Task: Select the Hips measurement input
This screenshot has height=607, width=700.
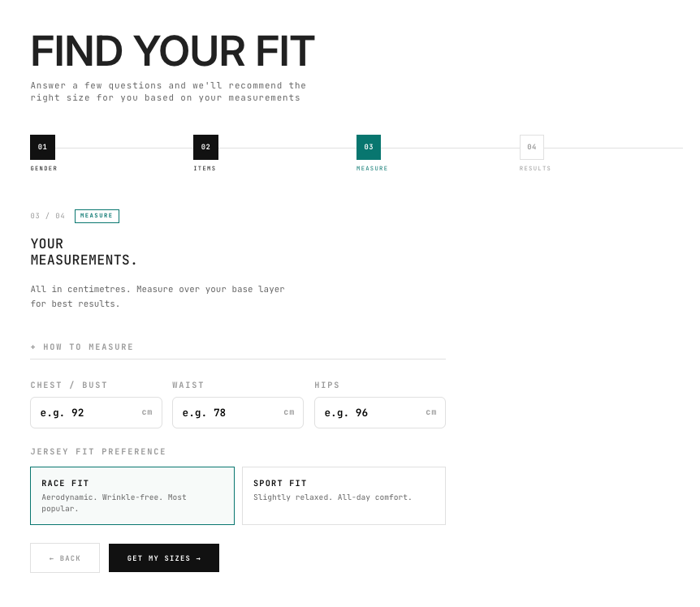Action: (369, 412)
